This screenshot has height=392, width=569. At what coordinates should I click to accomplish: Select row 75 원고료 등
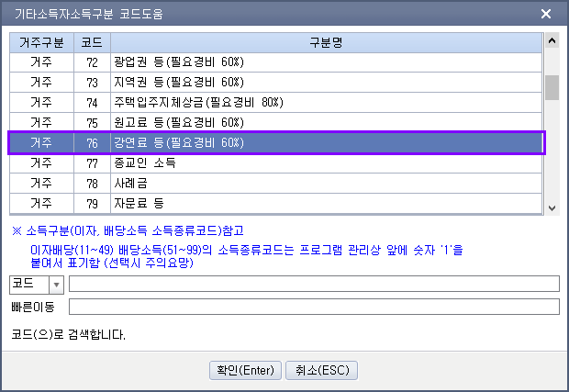tap(275, 123)
